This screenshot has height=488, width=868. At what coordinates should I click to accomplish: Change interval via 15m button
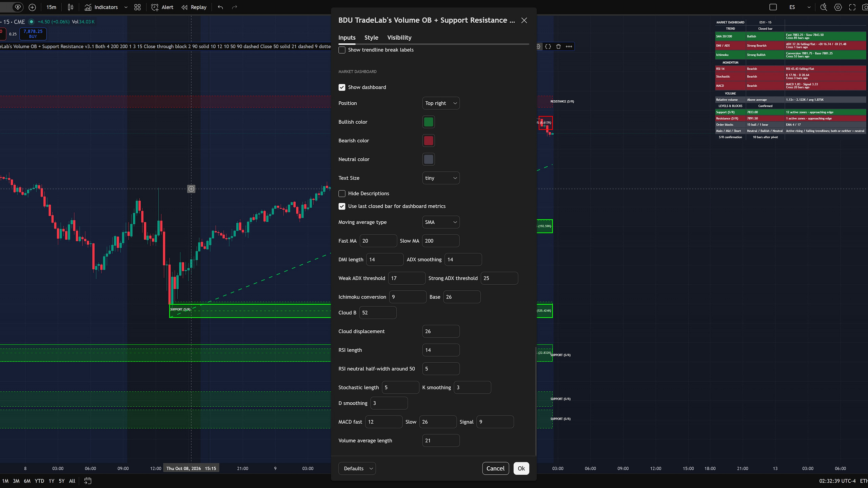[x=52, y=7]
